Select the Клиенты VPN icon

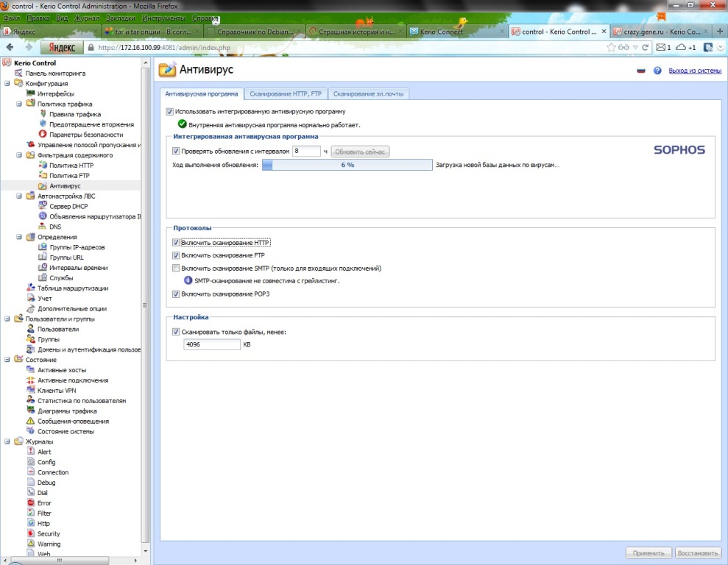tap(31, 391)
